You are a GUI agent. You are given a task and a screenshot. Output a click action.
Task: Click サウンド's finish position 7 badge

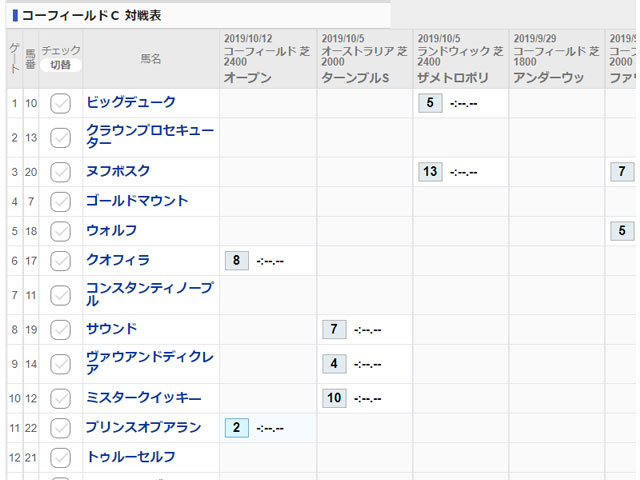pyautogui.click(x=334, y=329)
